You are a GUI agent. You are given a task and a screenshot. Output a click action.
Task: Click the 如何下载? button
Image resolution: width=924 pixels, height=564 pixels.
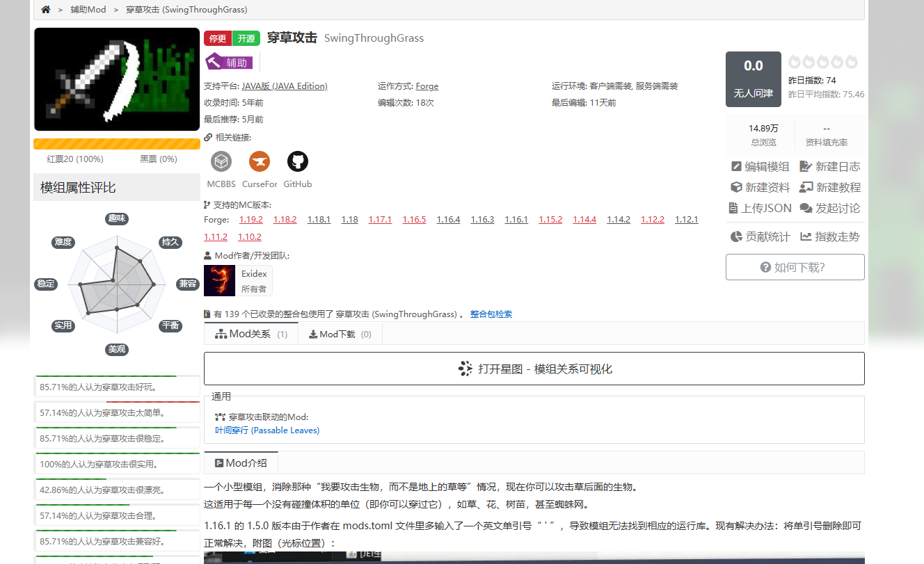(x=795, y=267)
